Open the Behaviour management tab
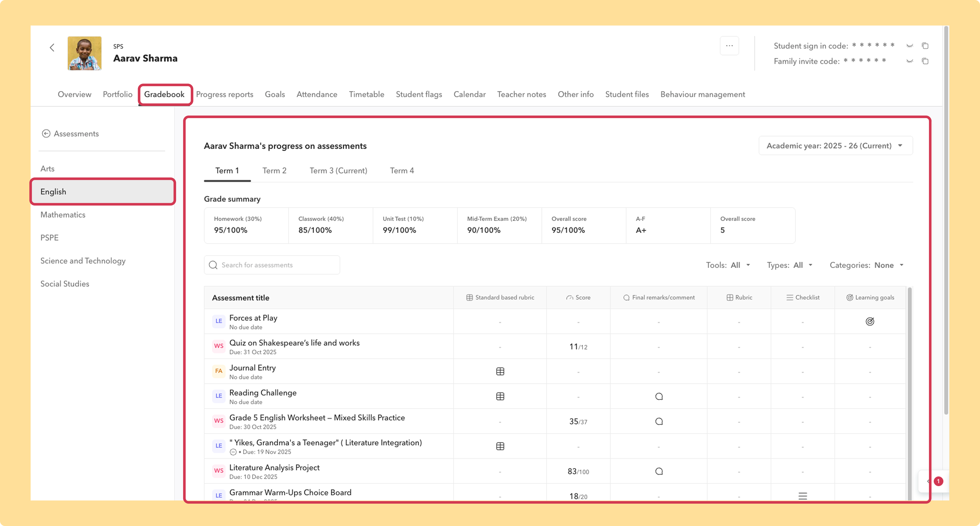The height and width of the screenshot is (526, 980). point(703,94)
